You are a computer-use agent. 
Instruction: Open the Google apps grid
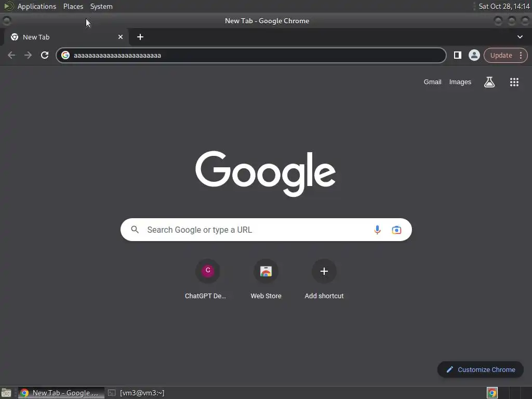pos(514,82)
